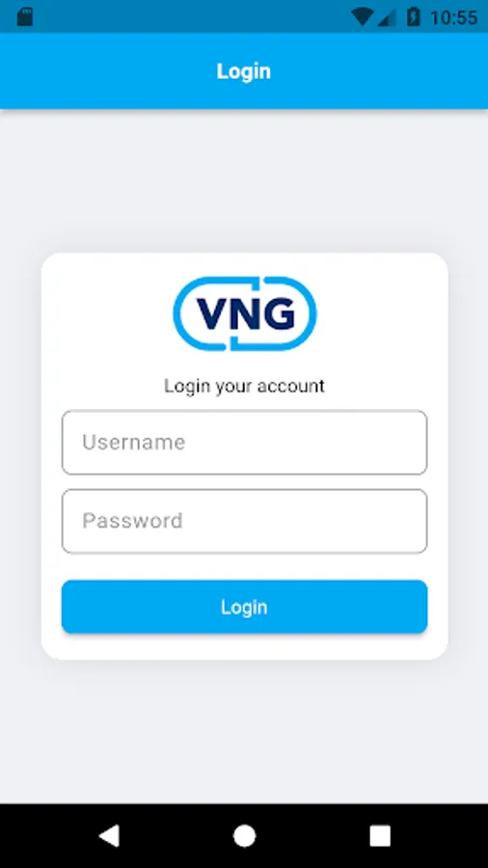The height and width of the screenshot is (868, 488).
Task: Focus the Username input field
Action: [245, 443]
